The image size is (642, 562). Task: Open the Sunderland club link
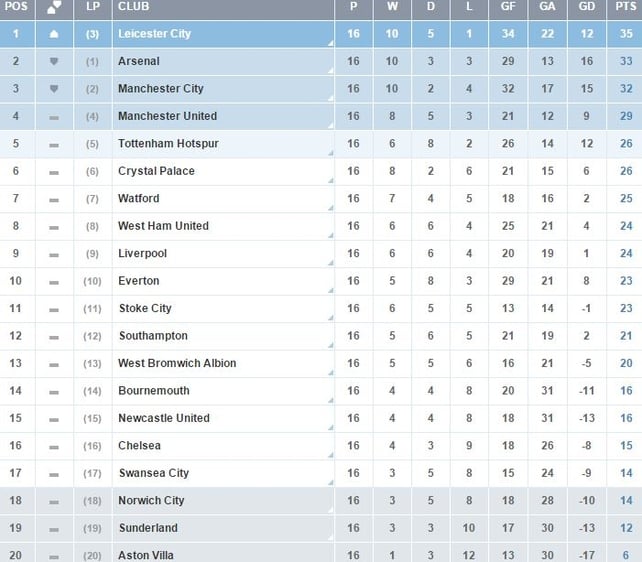point(147,528)
